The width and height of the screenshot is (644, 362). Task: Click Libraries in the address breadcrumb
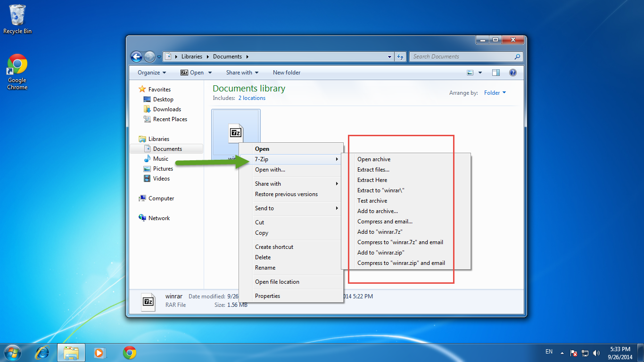coord(192,57)
